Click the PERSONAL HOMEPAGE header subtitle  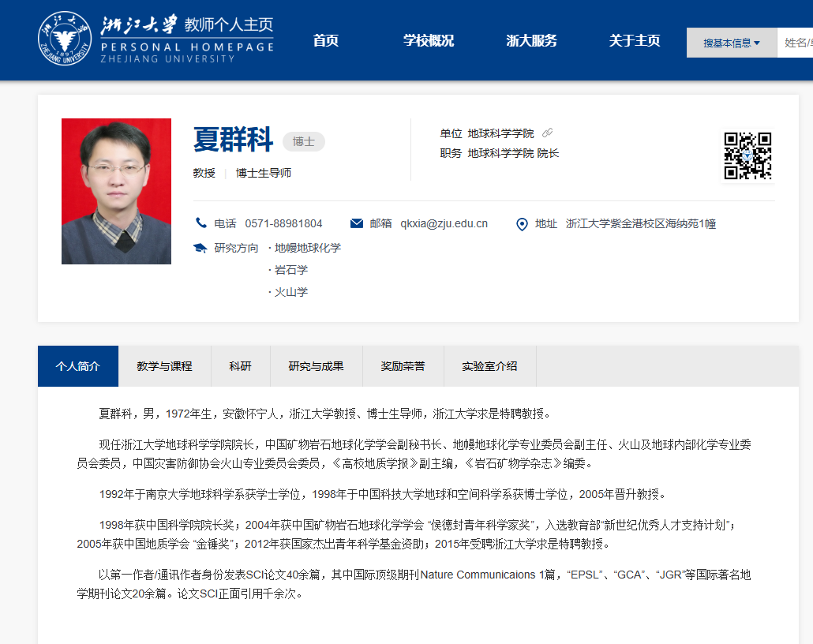[187, 47]
